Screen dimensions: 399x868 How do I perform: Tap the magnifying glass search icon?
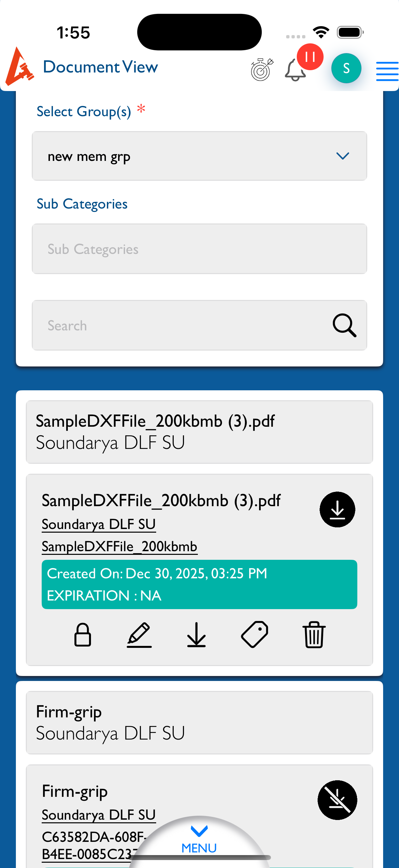click(x=344, y=325)
